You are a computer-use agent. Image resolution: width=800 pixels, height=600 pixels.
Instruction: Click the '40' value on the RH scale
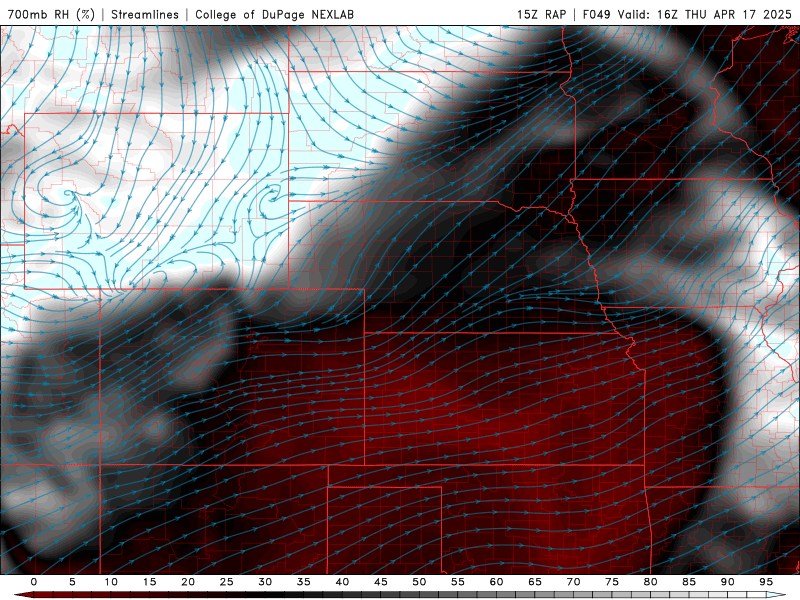tap(342, 582)
